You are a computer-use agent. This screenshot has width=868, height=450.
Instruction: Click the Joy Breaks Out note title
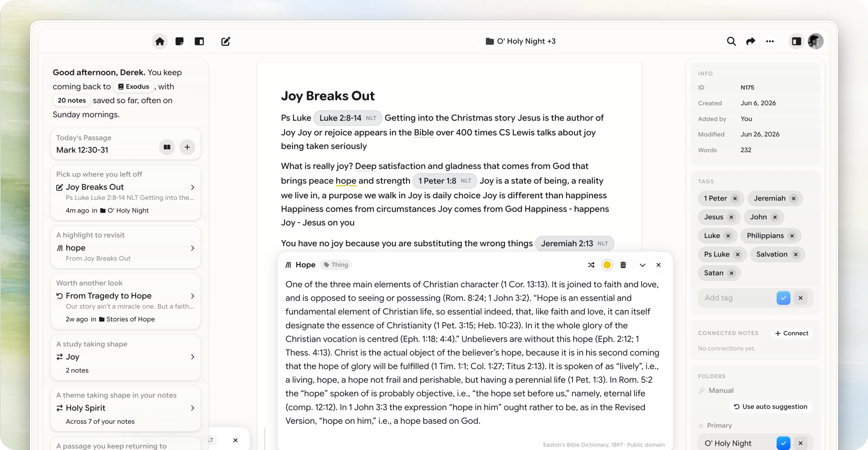pos(327,96)
